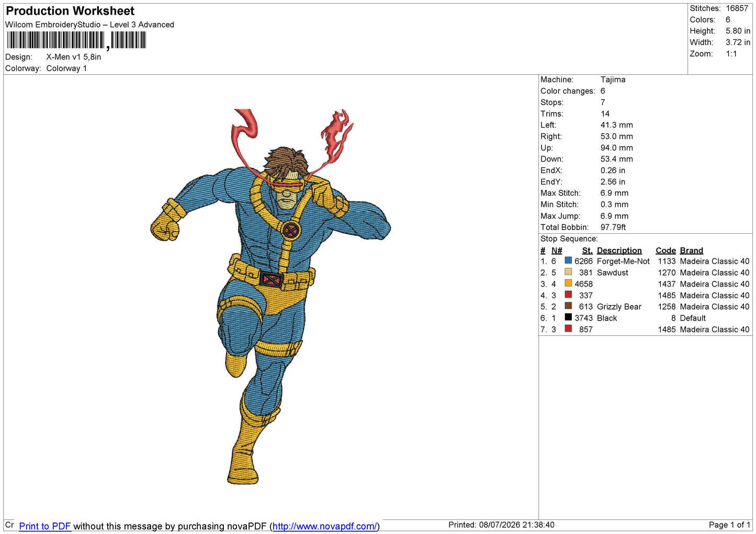Click the Right value '53.0 mm'
The height and width of the screenshot is (534, 756).
tap(617, 137)
